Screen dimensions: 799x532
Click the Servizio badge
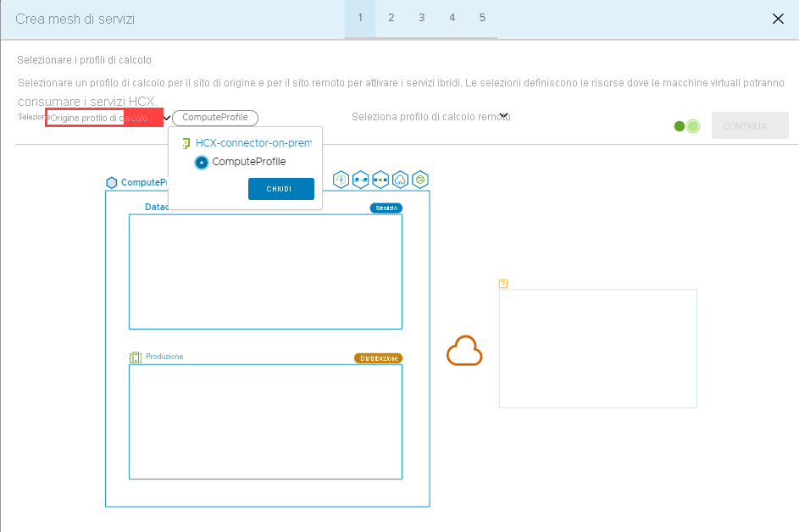386,208
